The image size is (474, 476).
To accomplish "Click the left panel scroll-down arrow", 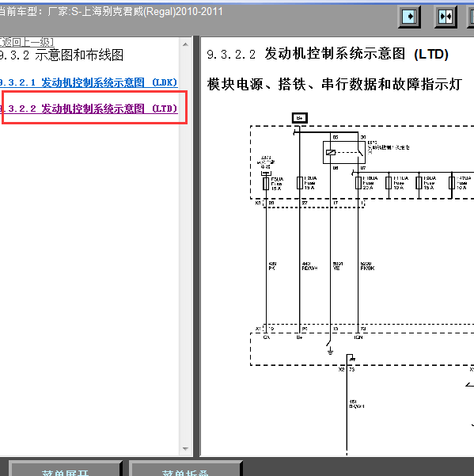I will pos(186,449).
